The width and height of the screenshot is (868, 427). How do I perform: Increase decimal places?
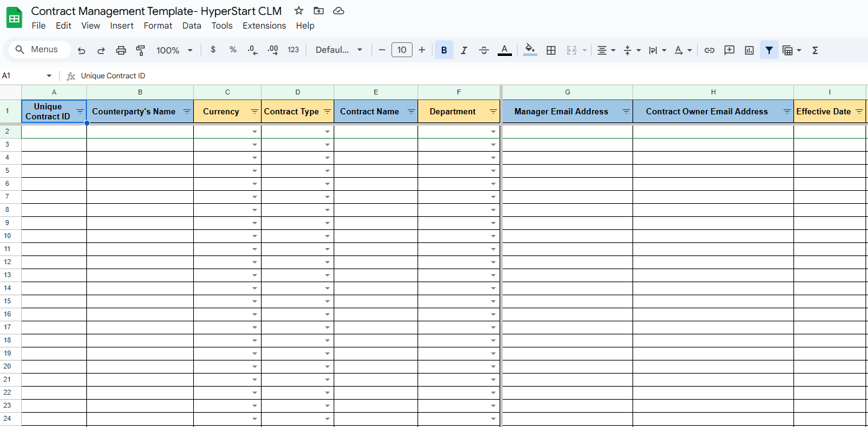(273, 50)
